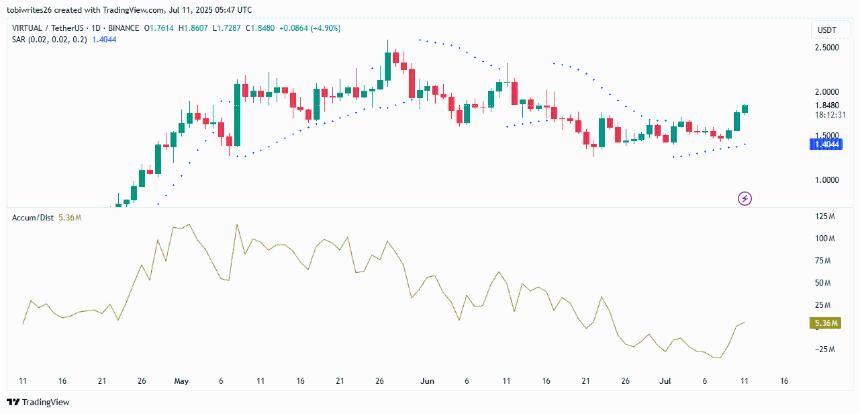This screenshot has width=860, height=414.
Task: Click the blue SAR 1.4044 price tag
Action: tap(827, 144)
